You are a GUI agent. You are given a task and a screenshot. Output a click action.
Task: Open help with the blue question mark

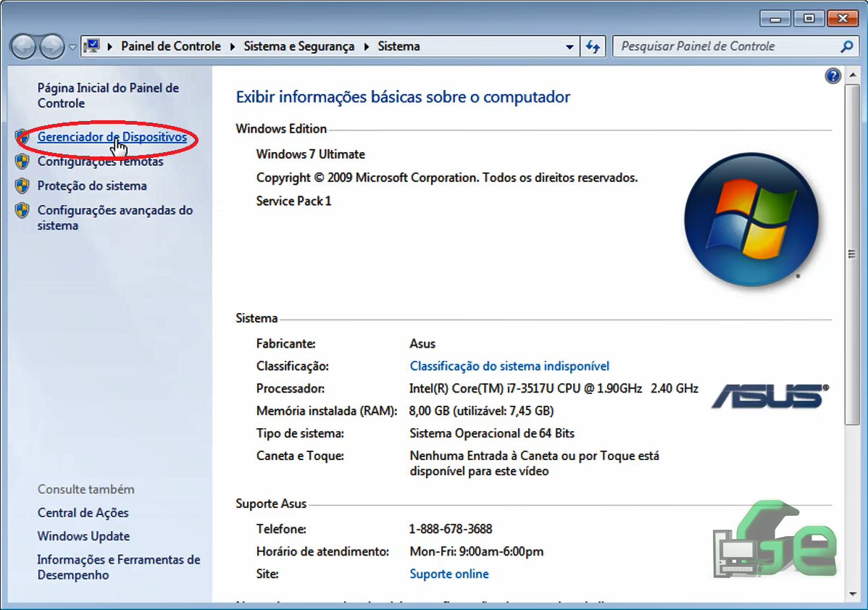[x=832, y=76]
